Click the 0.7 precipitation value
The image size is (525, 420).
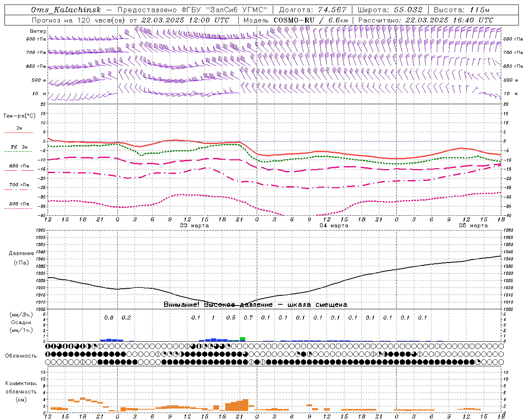(248, 317)
